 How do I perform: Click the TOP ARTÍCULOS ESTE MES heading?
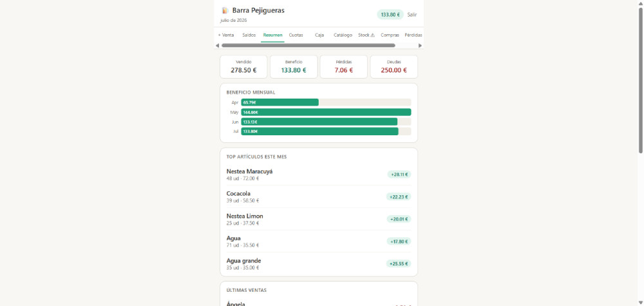tap(256, 157)
